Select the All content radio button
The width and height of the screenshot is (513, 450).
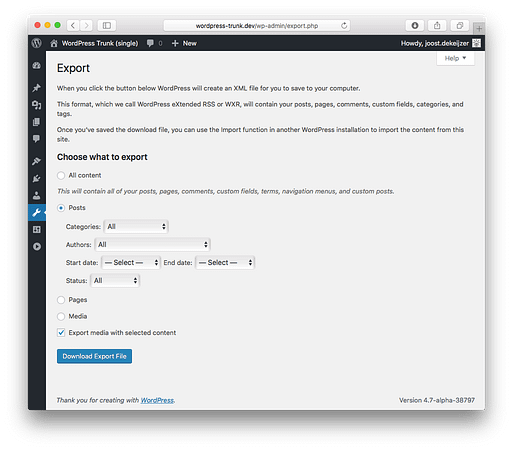click(x=61, y=175)
